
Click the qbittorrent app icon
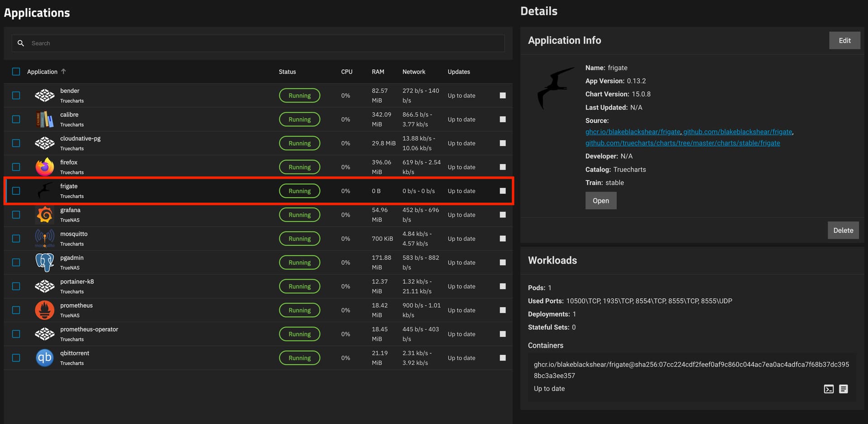(x=45, y=358)
